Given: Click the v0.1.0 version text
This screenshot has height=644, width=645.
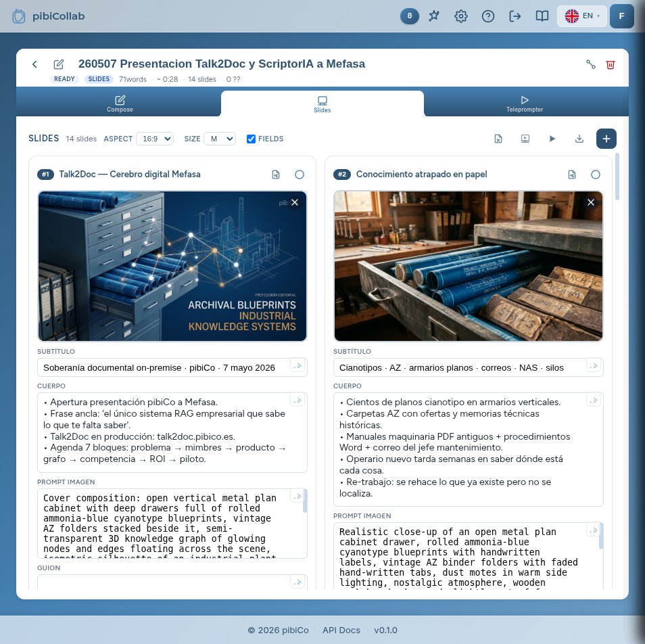Looking at the screenshot, I should tap(385, 630).
